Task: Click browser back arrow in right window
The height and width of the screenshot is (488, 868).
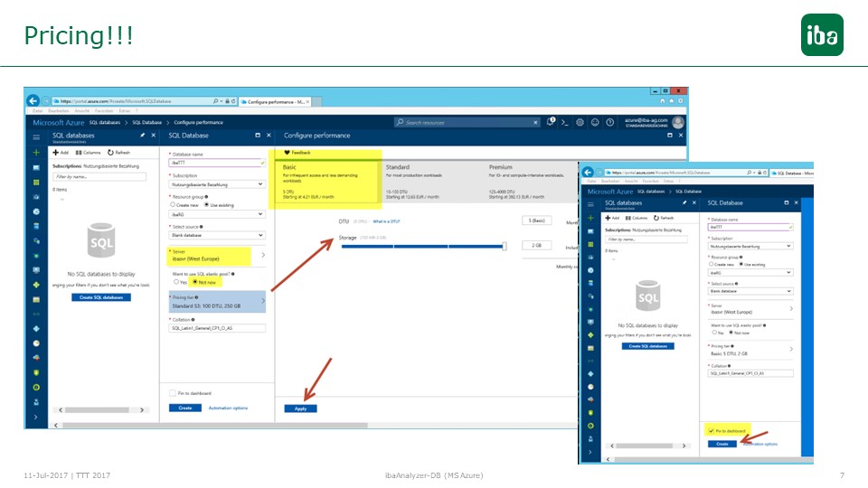Action: pyautogui.click(x=588, y=173)
